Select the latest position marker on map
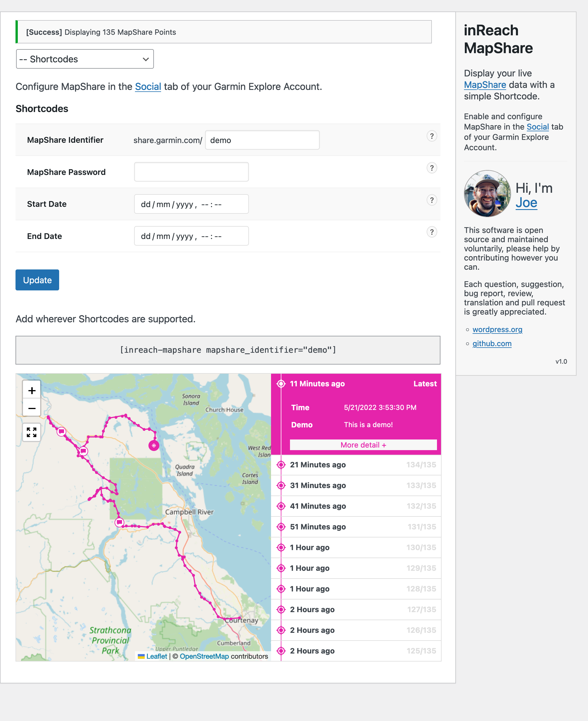The image size is (588, 721). (154, 445)
